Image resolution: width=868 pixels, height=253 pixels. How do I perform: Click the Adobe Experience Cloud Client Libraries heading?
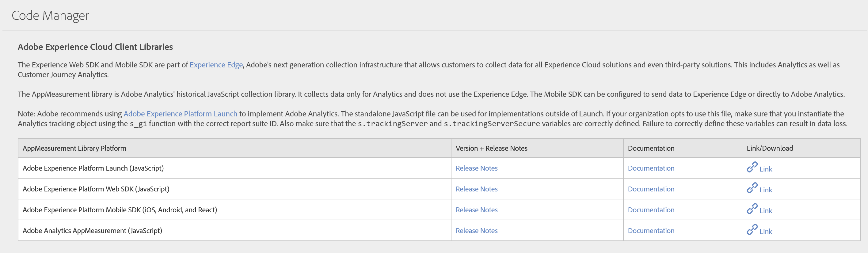pyautogui.click(x=95, y=47)
